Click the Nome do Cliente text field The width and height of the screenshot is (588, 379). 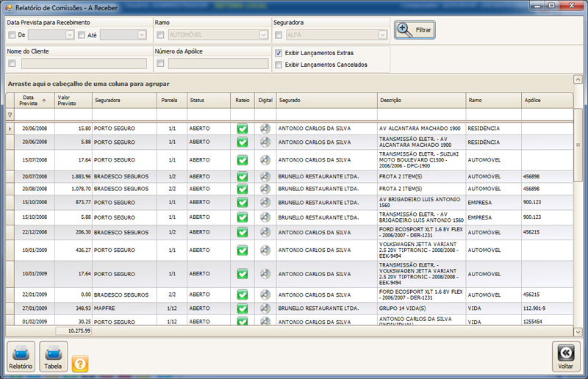(x=84, y=63)
